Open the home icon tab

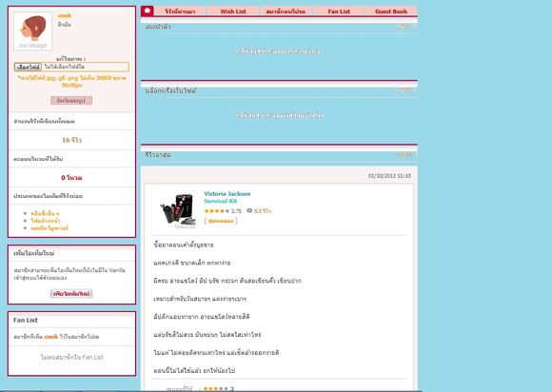pos(148,10)
